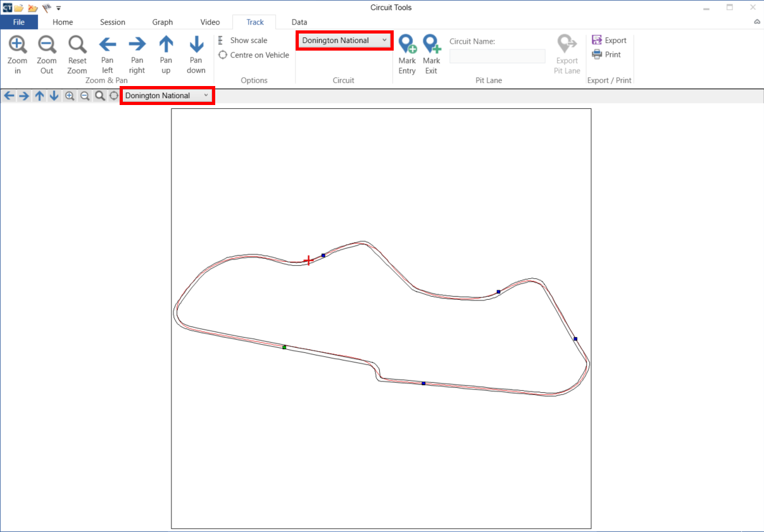
Task: Click the blue split marker on the bottom straight
Action: point(423,383)
